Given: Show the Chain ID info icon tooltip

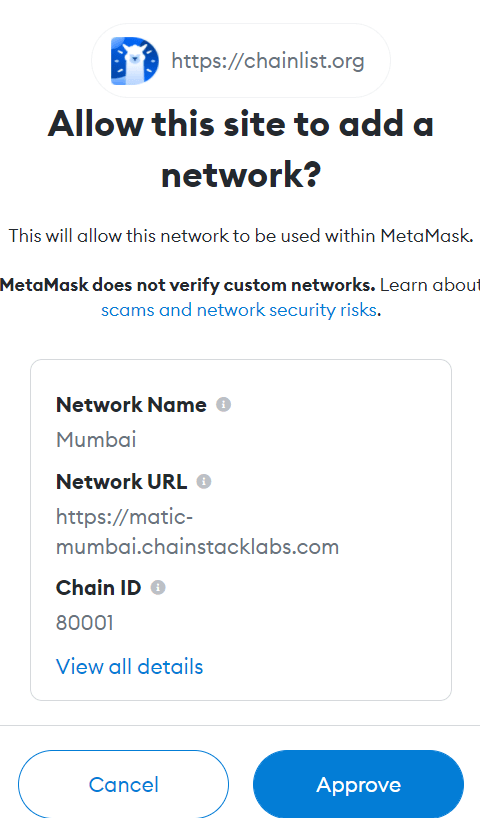Looking at the screenshot, I should pos(158,587).
